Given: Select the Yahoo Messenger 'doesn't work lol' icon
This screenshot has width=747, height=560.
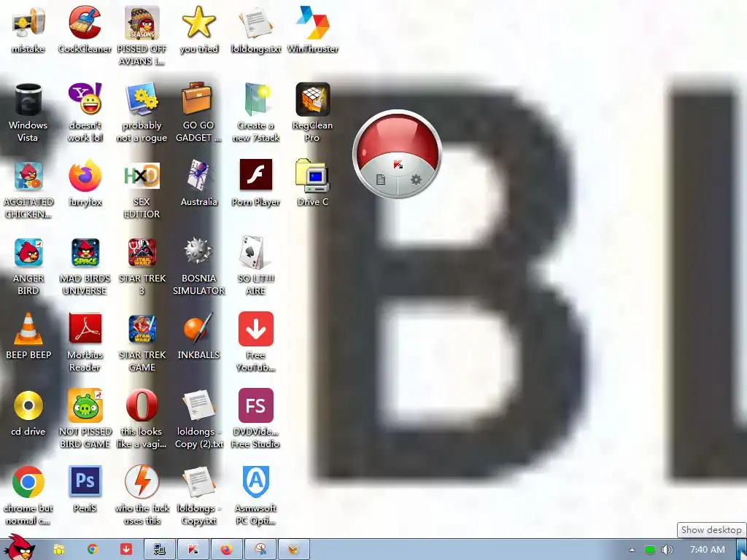Looking at the screenshot, I should tap(85, 99).
